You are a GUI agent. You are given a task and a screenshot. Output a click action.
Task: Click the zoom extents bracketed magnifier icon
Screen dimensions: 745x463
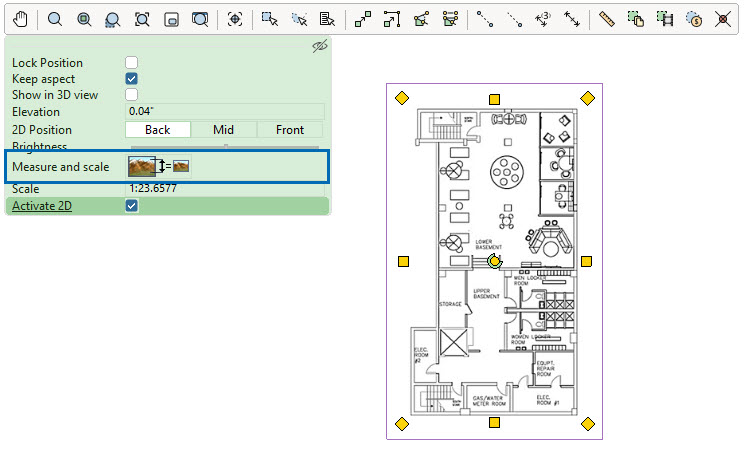pos(142,19)
